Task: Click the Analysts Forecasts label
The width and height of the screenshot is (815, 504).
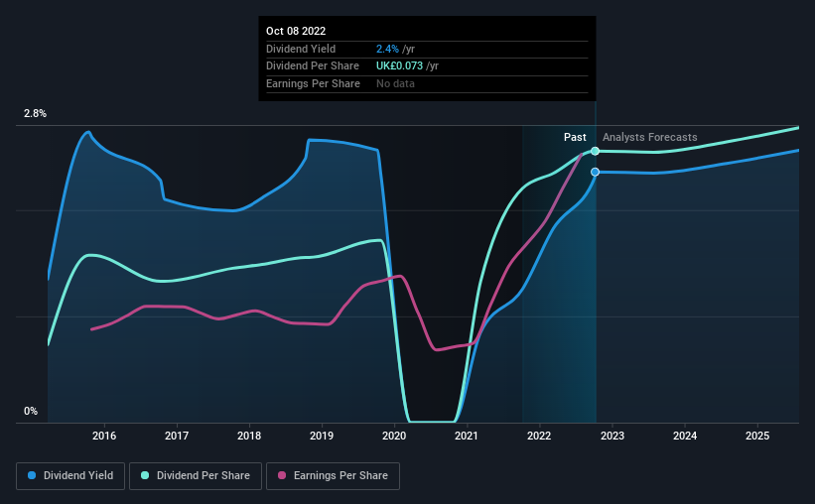Action: pyautogui.click(x=649, y=137)
